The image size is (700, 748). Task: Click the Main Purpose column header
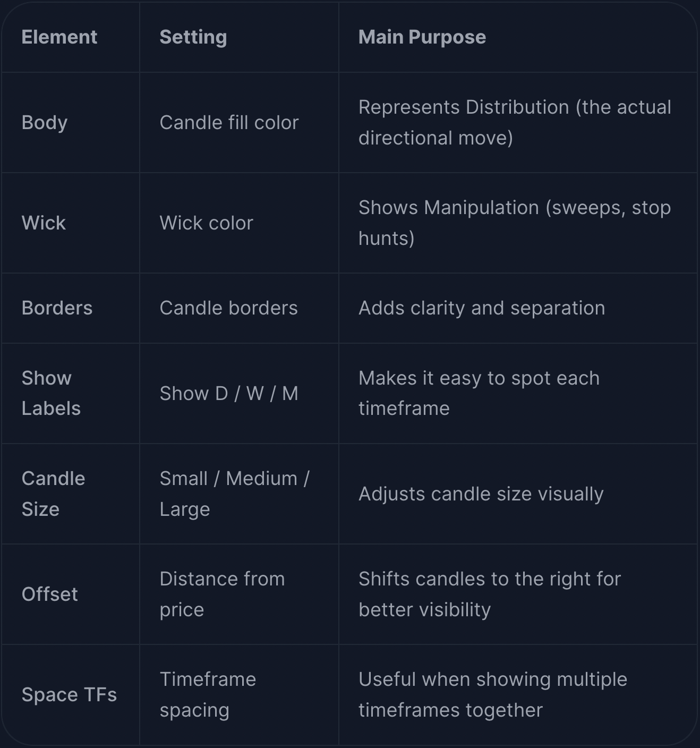422,37
